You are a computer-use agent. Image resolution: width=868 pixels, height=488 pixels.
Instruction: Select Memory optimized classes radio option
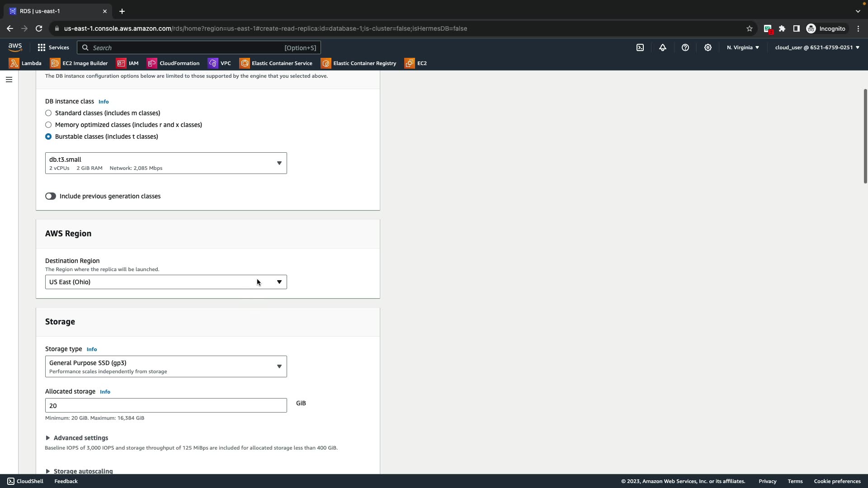(x=48, y=125)
